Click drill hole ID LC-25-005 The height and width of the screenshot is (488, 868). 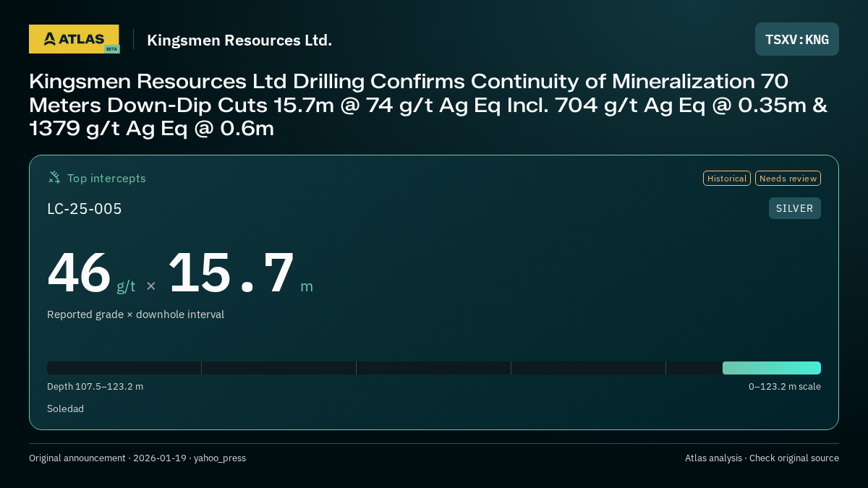click(x=85, y=209)
